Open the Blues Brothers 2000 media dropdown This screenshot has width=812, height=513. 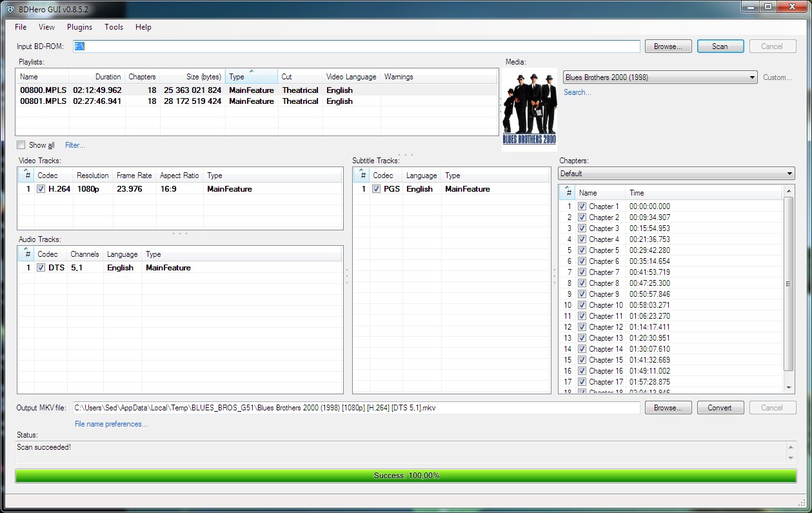(x=660, y=77)
